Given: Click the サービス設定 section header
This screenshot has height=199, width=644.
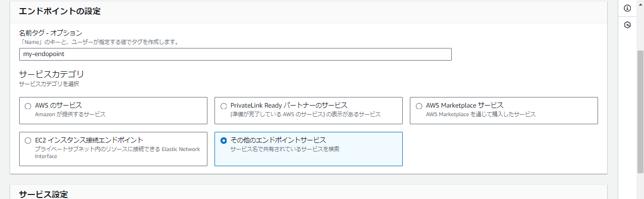Looking at the screenshot, I should pos(43,194).
